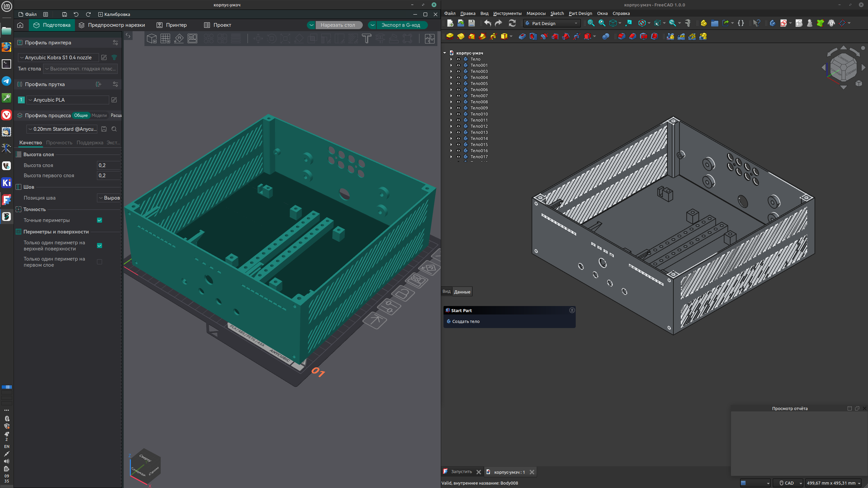Click the Add Text tool in slicer toolbar
This screenshot has height=488, width=868.
point(366,39)
